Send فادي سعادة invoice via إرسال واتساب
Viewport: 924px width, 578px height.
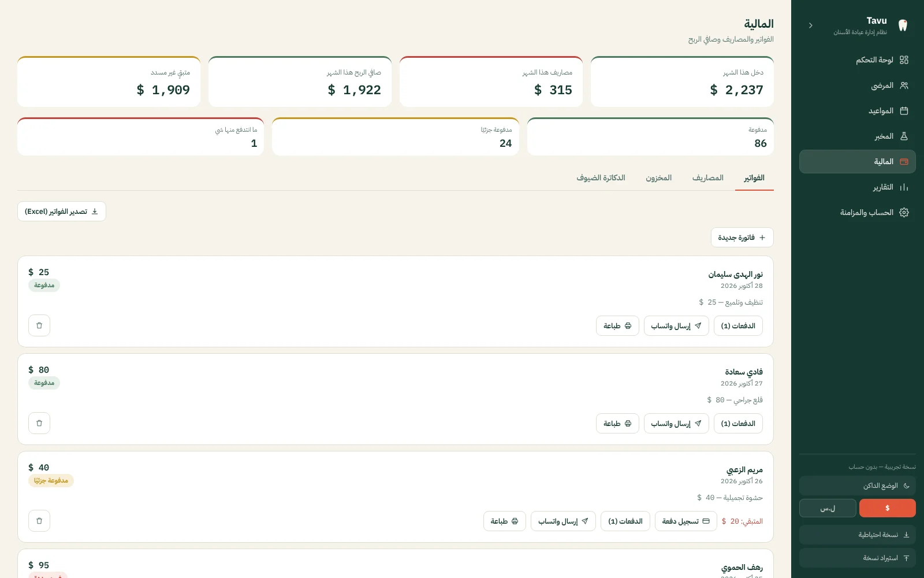(x=676, y=424)
